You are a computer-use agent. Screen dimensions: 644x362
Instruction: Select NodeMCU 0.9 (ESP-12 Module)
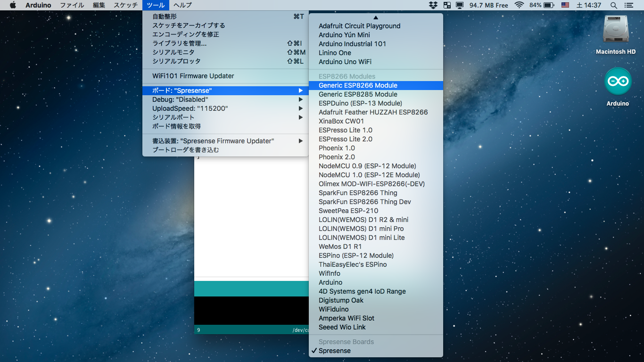point(376,166)
